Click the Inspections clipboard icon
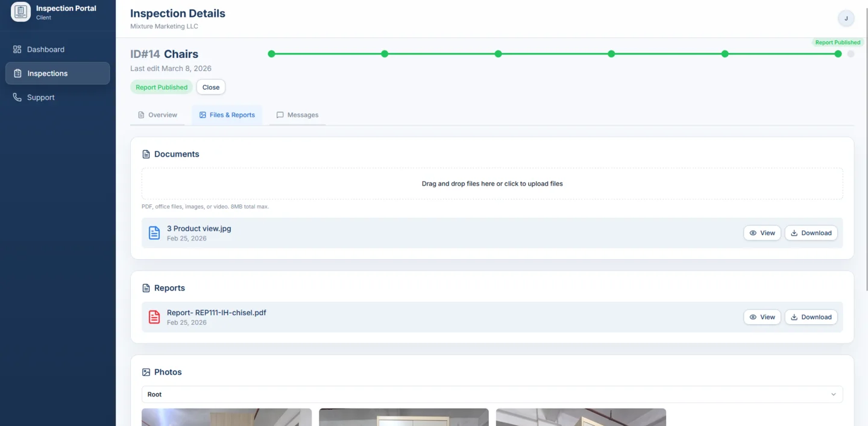Screen dimensions: 868x426 click(x=17, y=73)
